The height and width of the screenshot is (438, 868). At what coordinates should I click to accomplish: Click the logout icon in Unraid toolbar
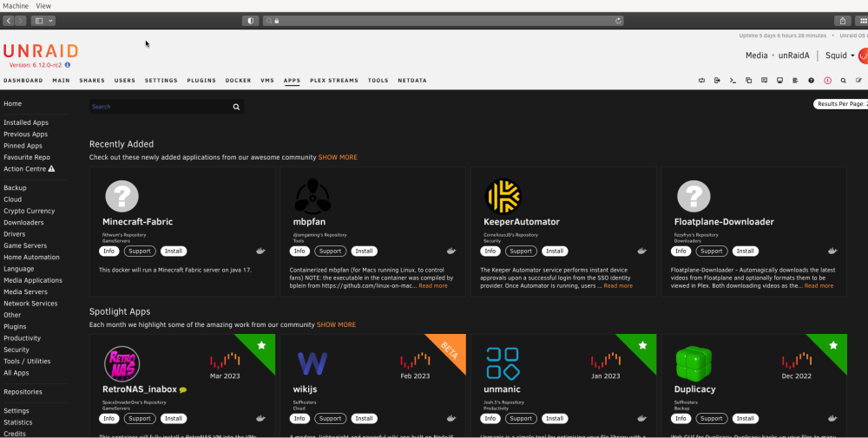(x=717, y=81)
